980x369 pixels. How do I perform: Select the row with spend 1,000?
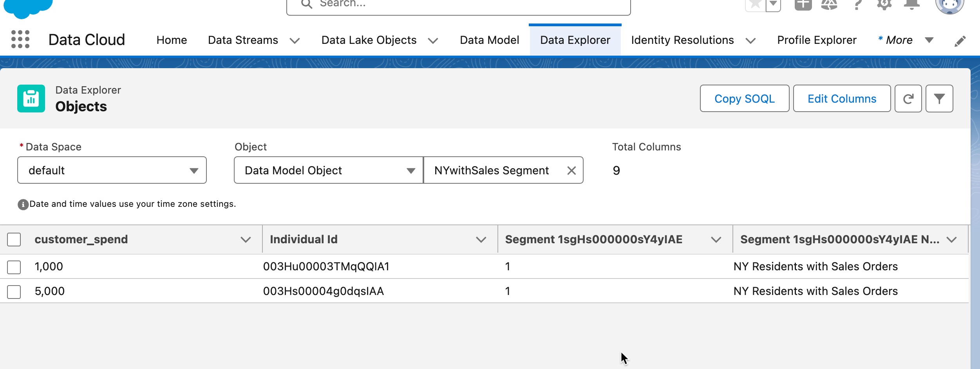click(x=14, y=267)
